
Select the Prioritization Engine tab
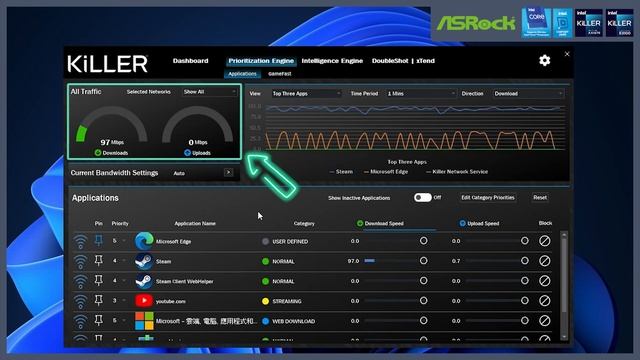coord(261,61)
